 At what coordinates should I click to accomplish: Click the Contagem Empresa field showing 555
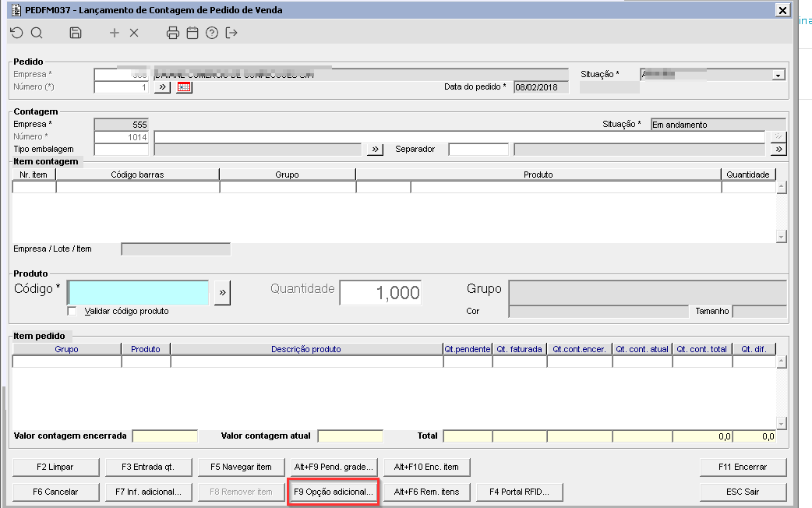pyautogui.click(x=122, y=125)
